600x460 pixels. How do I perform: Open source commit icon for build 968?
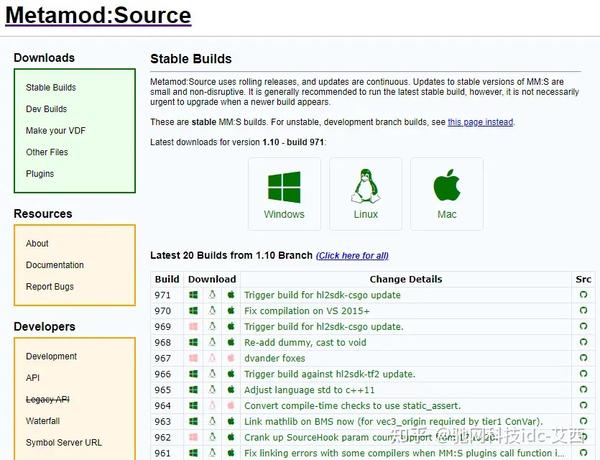click(x=583, y=342)
